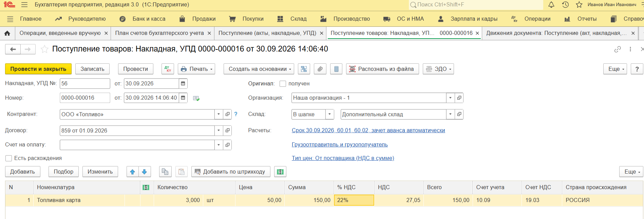Screen dimensions: 644x219
Task: Expand the Контрагент dropdown list
Action: [219, 114]
